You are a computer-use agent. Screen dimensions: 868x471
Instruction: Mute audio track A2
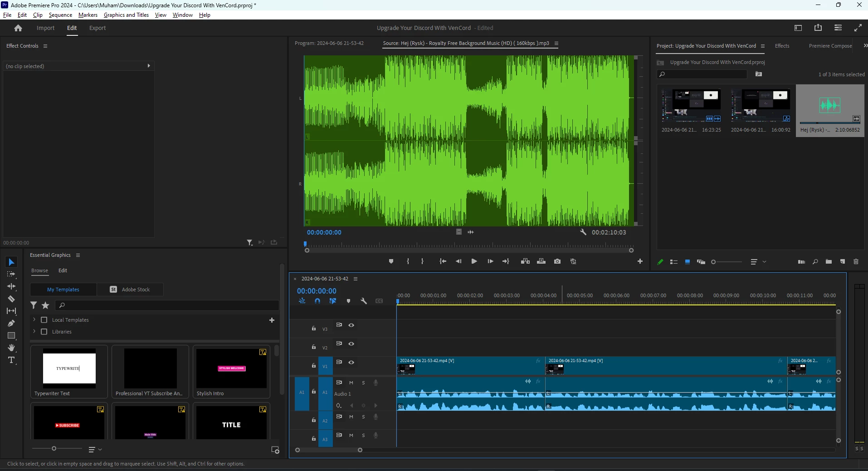pos(351,417)
